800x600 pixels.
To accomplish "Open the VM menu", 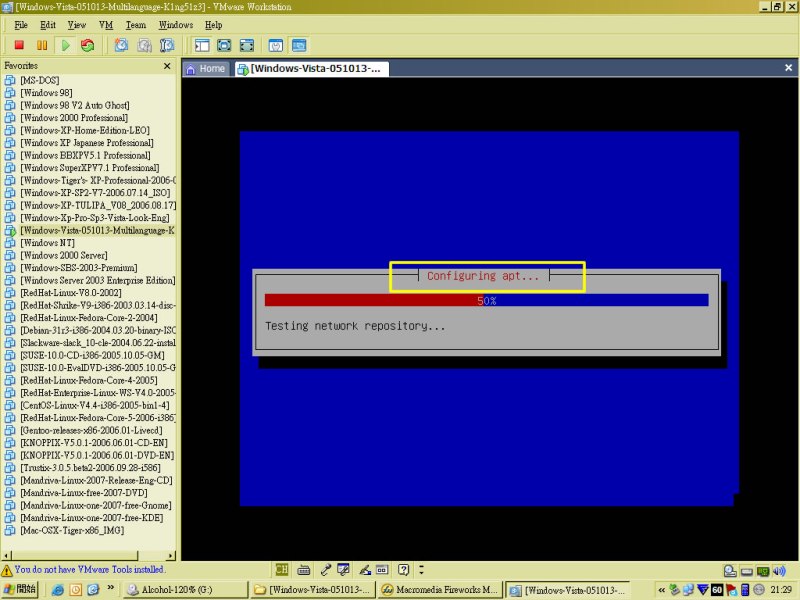I will tap(106, 25).
